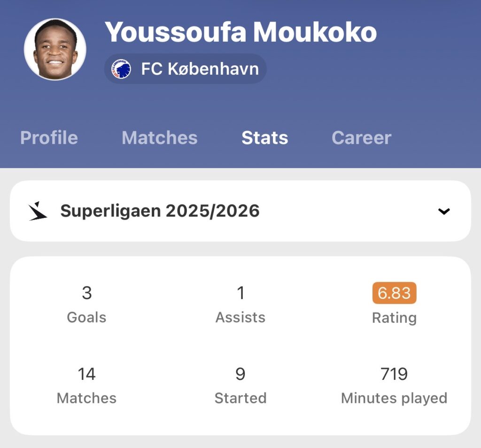Switch to the Profile tab

point(49,138)
